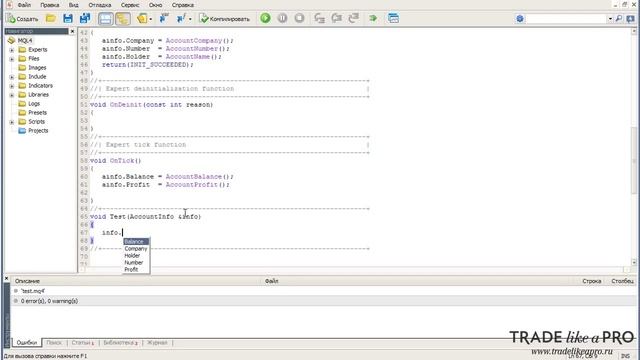640x360 pixels.
Task: Close the Navigator panel
Action: (72, 31)
